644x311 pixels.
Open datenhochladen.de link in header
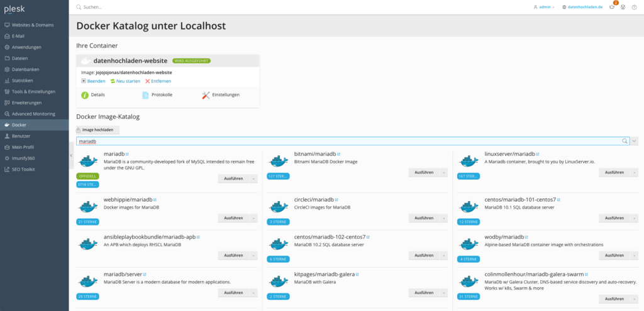pos(582,7)
